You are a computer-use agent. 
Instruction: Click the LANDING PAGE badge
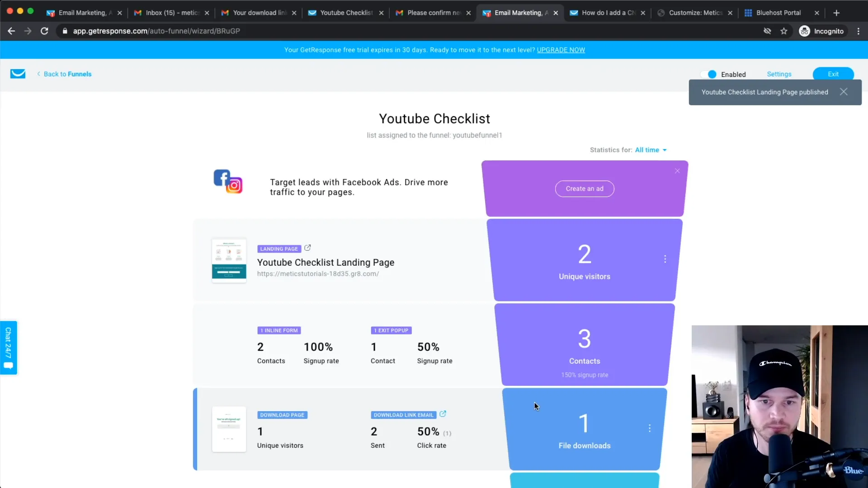click(279, 249)
